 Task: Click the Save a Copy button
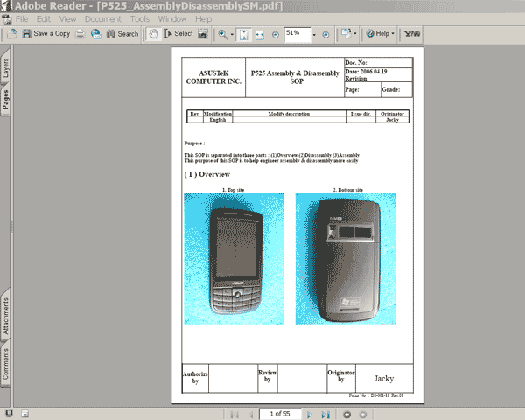click(46, 34)
